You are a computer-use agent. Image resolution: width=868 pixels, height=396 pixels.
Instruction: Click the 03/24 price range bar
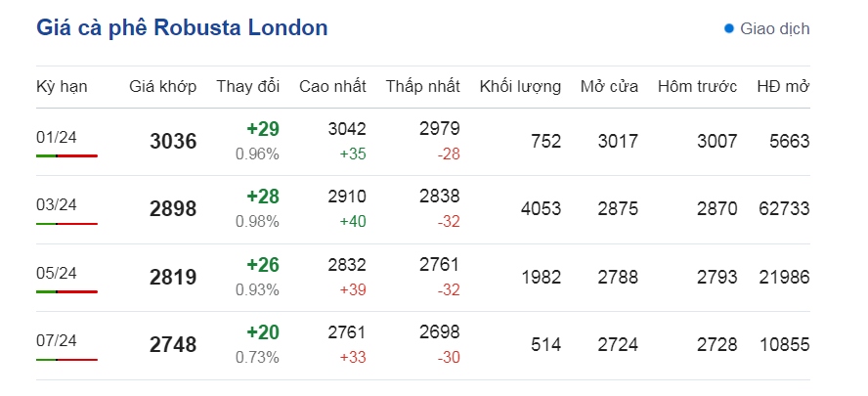67,224
